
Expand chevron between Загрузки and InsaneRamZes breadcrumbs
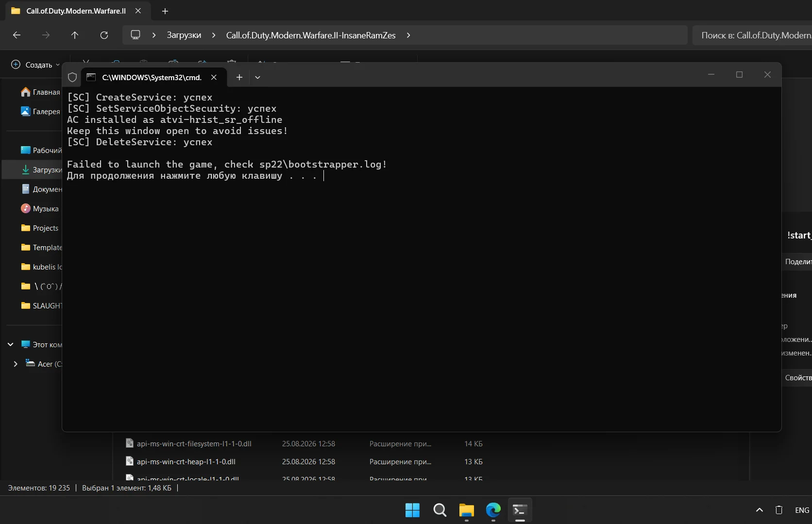tap(214, 35)
